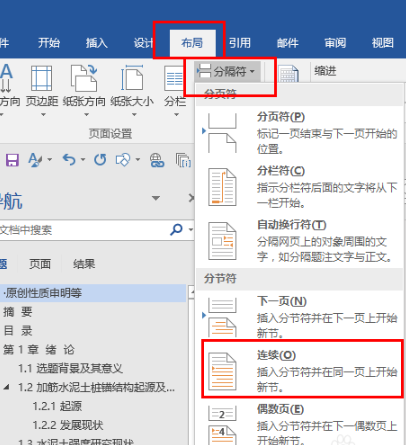Screen dimensions: 406x445
Task: Select 偶数页(E) even page section break
Action: click(299, 423)
